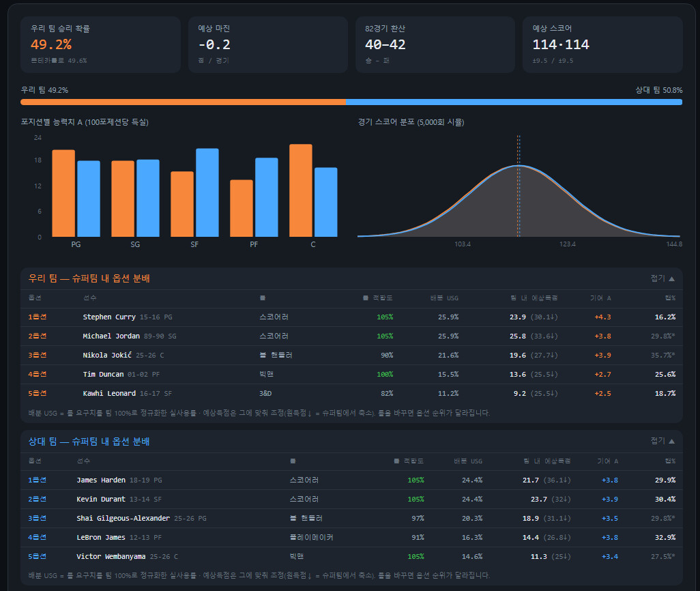
Task: Click the peak of the score distribution curve
Action: point(519,166)
